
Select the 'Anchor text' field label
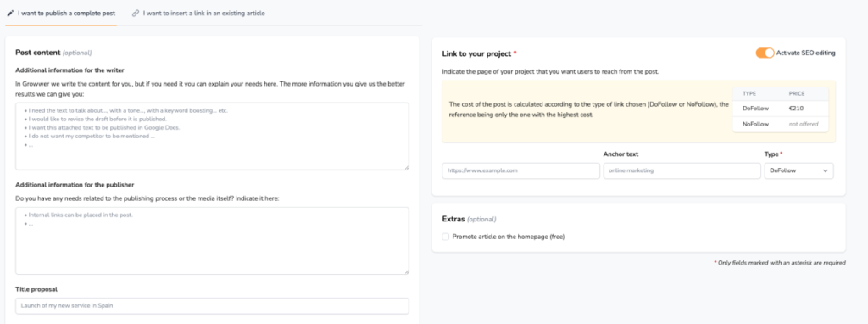620,154
